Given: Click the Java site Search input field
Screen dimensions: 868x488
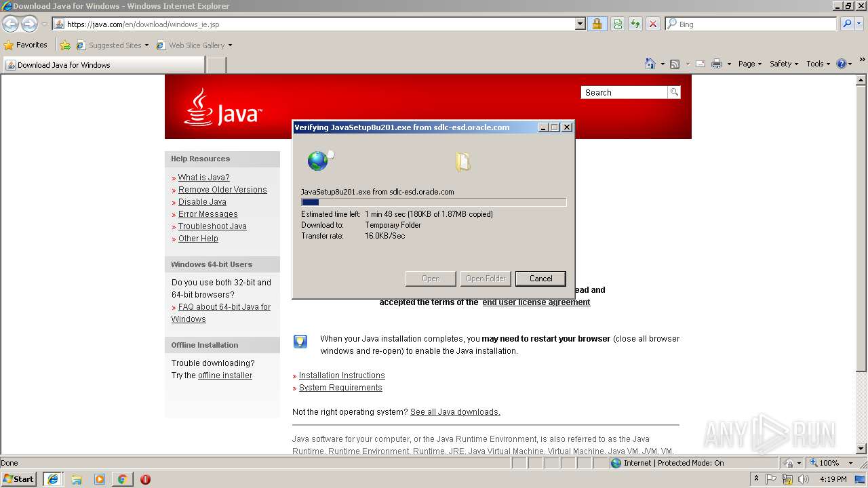Looking at the screenshot, I should pos(625,92).
